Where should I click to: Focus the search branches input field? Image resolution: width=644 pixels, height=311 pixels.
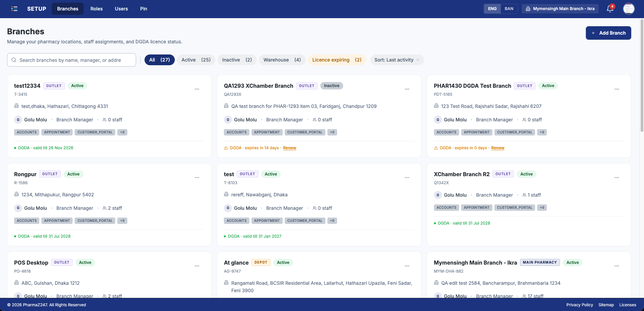point(72,60)
